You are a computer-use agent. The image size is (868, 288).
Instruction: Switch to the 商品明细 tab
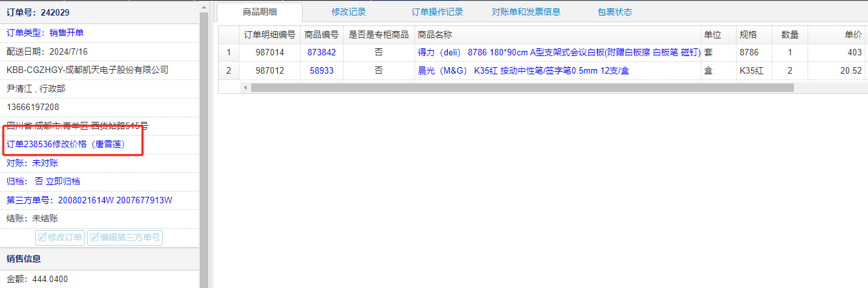click(259, 12)
